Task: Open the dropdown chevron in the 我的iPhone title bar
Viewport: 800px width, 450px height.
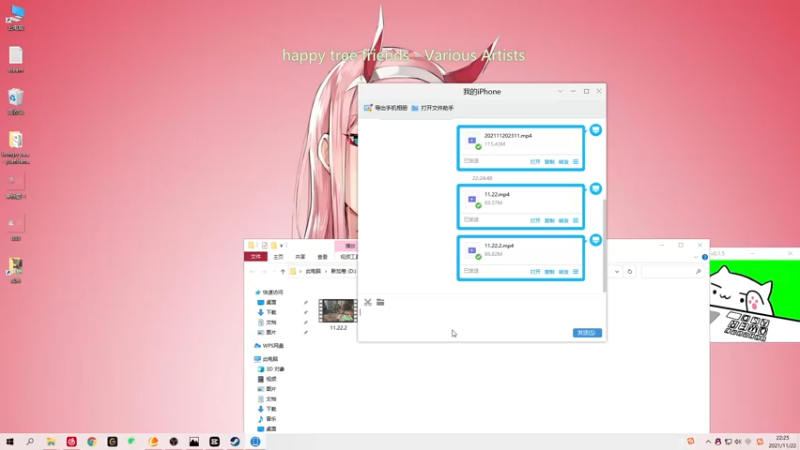Action: [x=560, y=91]
